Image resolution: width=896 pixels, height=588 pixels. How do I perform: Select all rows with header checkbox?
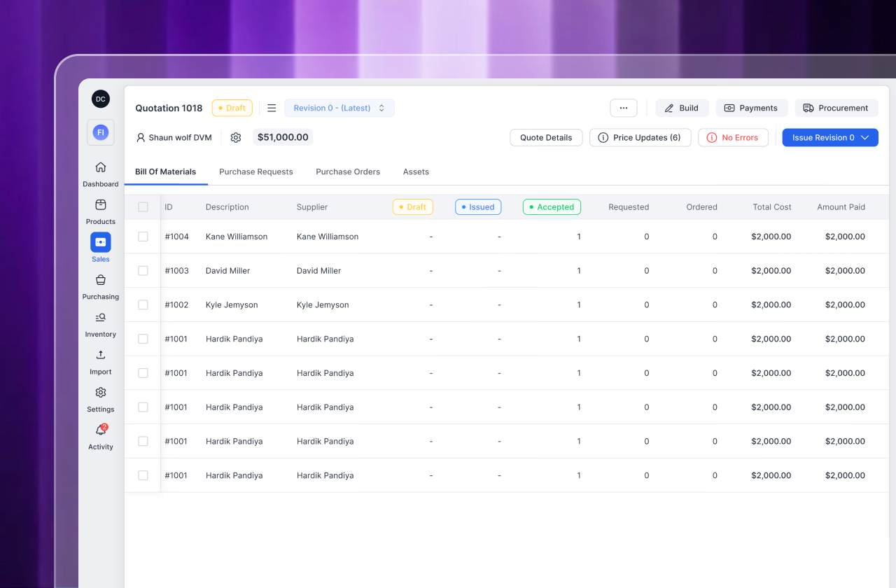tap(143, 207)
